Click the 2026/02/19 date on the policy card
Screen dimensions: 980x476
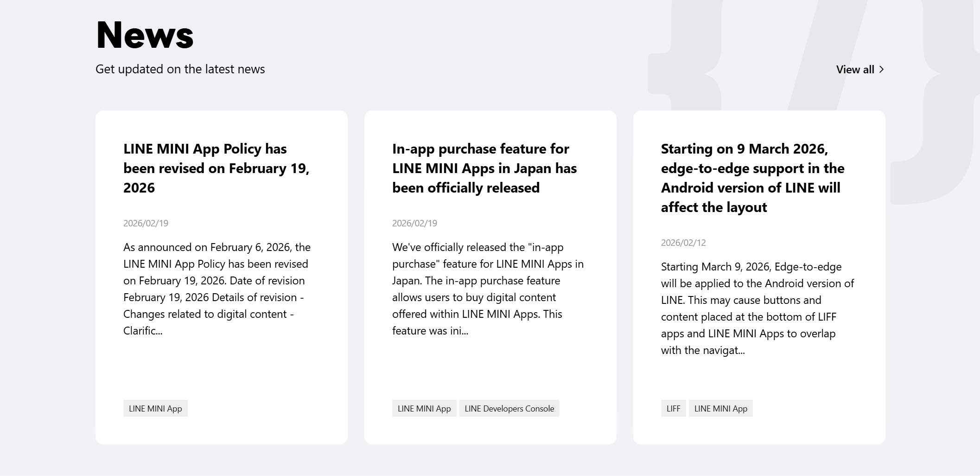click(x=146, y=223)
